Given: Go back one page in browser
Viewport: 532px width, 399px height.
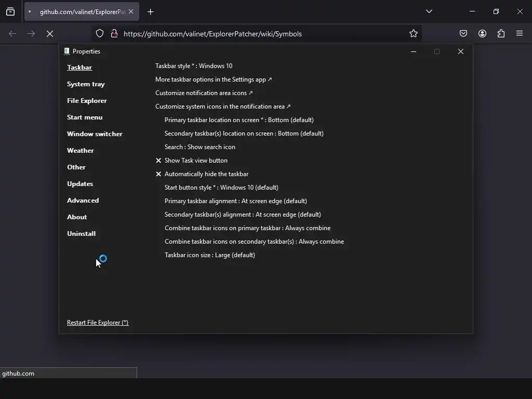Looking at the screenshot, I should pyautogui.click(x=12, y=34).
